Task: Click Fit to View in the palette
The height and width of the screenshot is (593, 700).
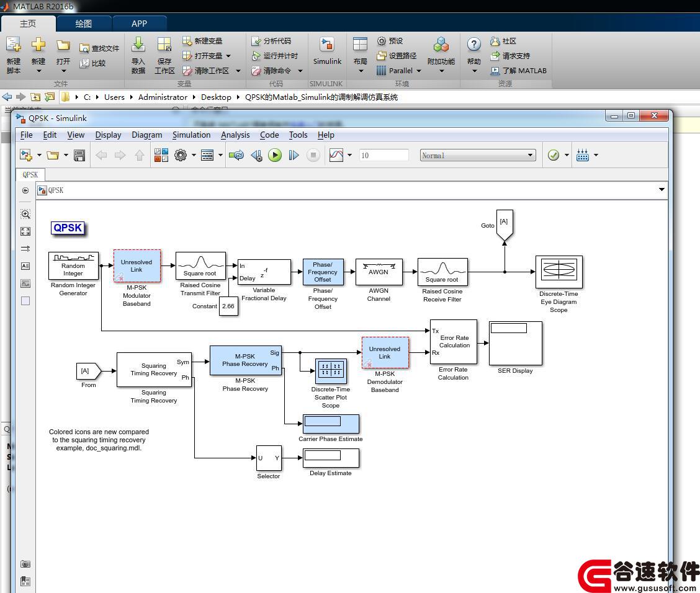Action: (x=25, y=231)
